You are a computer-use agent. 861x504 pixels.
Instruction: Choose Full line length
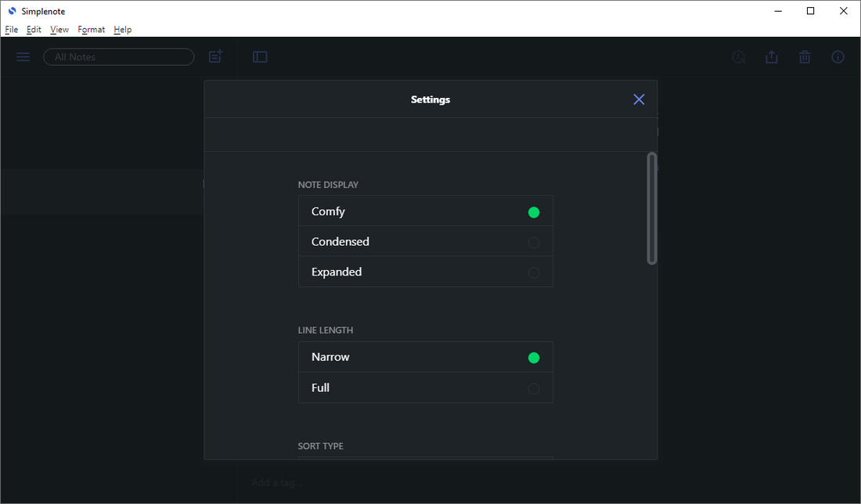tap(425, 387)
